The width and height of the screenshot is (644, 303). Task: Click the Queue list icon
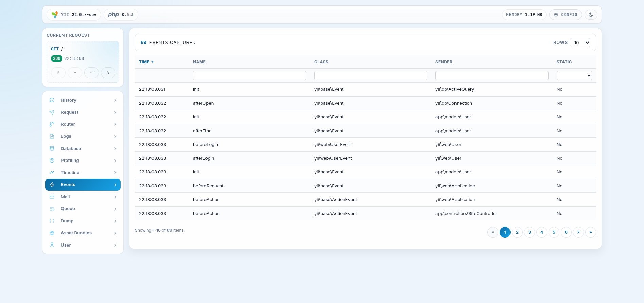(x=52, y=209)
